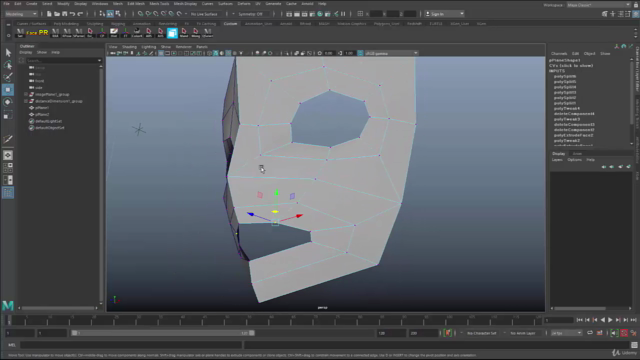Toggle the shelf tab display button
Viewport: 640px width, 360px height.
point(8,24)
